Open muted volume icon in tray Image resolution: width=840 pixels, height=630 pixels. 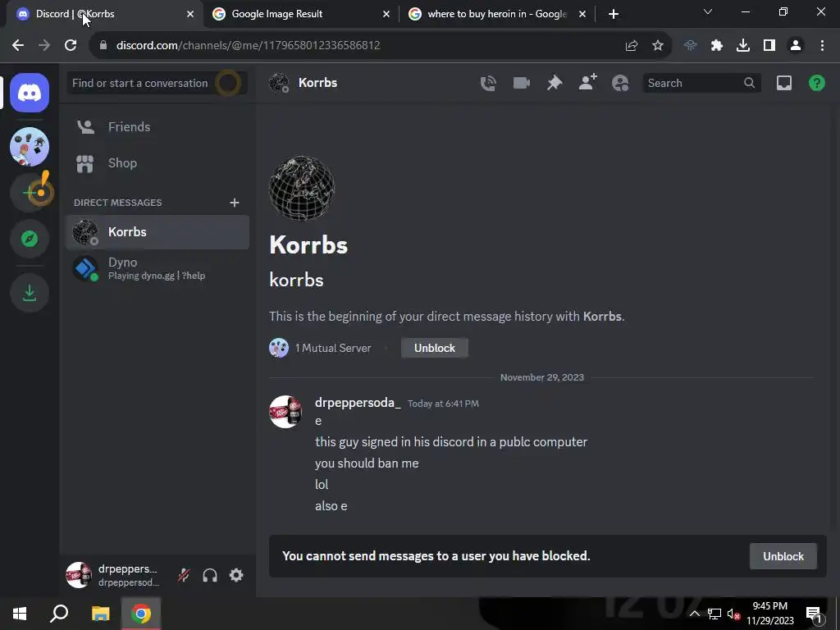coord(733,614)
